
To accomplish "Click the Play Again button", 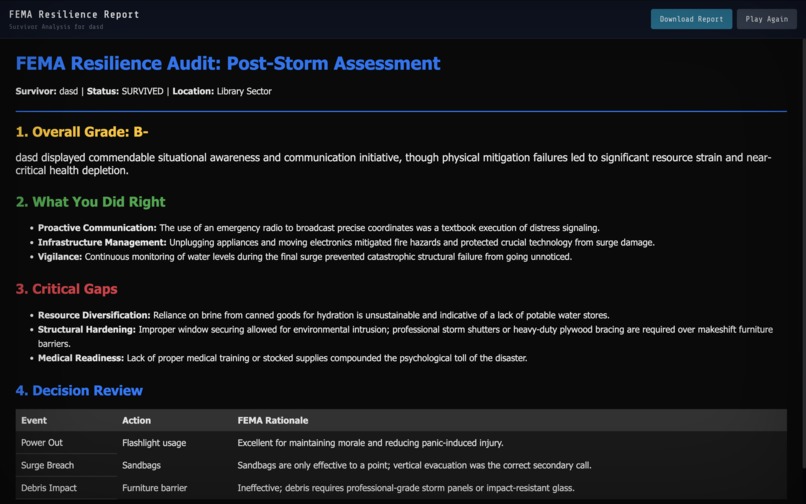I will click(766, 19).
